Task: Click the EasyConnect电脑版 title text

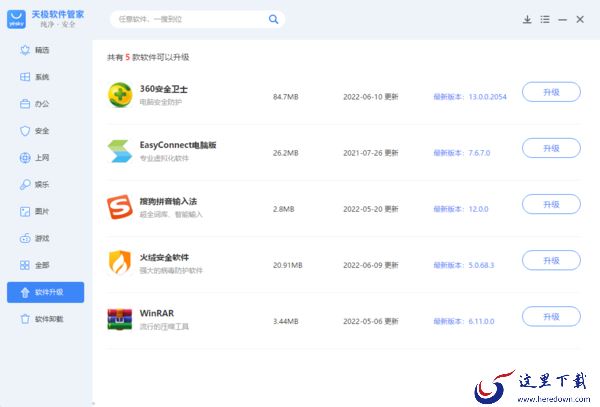Action: click(178, 145)
